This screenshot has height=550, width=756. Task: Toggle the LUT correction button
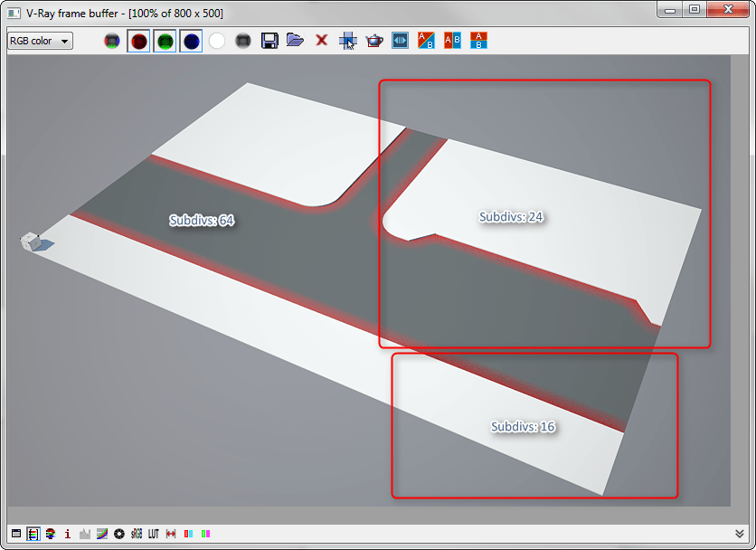pyautogui.click(x=154, y=534)
